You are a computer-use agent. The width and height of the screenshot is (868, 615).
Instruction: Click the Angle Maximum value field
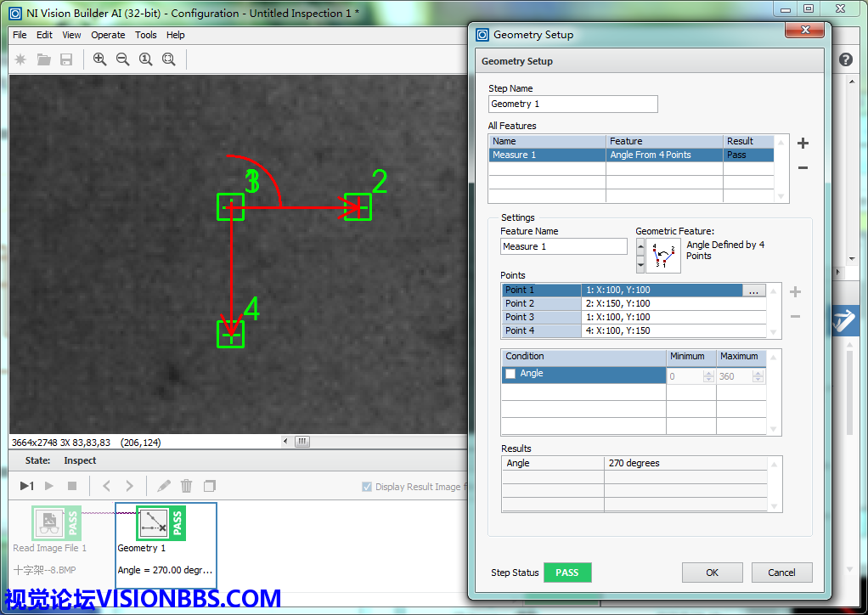coord(736,376)
